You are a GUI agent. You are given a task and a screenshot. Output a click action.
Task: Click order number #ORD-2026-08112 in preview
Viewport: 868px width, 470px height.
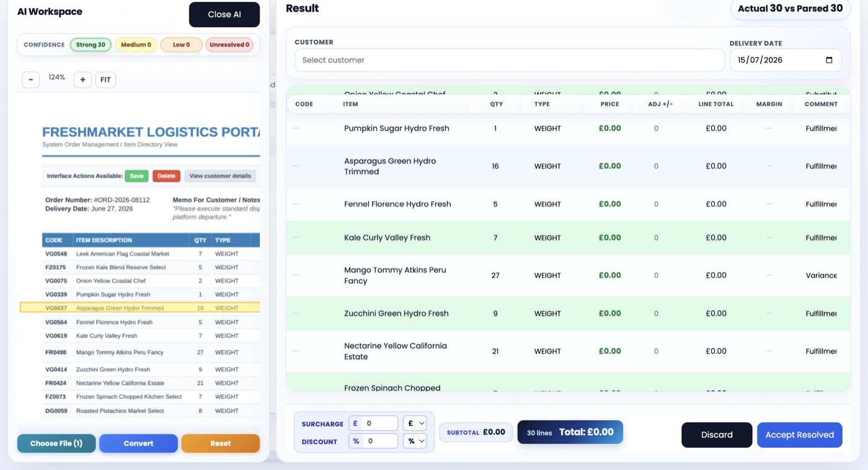click(121, 200)
